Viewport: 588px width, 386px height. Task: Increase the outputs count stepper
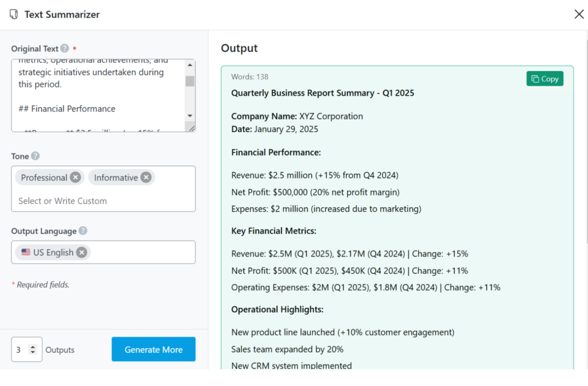click(x=33, y=347)
